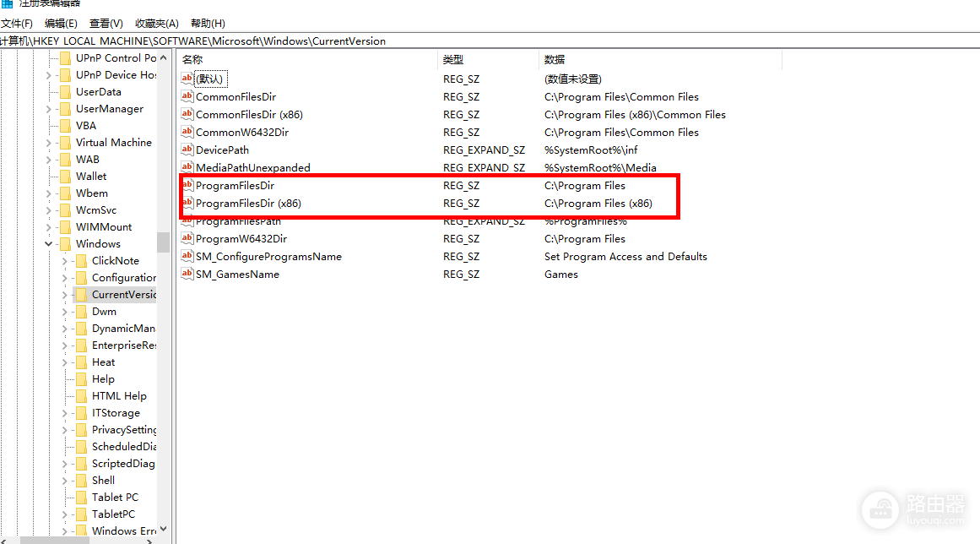Open the 编辑(E) menu
The height and width of the screenshot is (544, 980).
(62, 23)
